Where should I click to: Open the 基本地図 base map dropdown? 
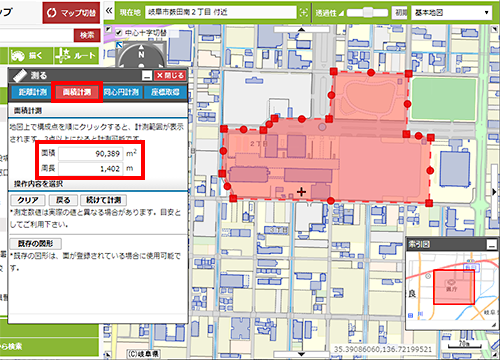(x=452, y=13)
